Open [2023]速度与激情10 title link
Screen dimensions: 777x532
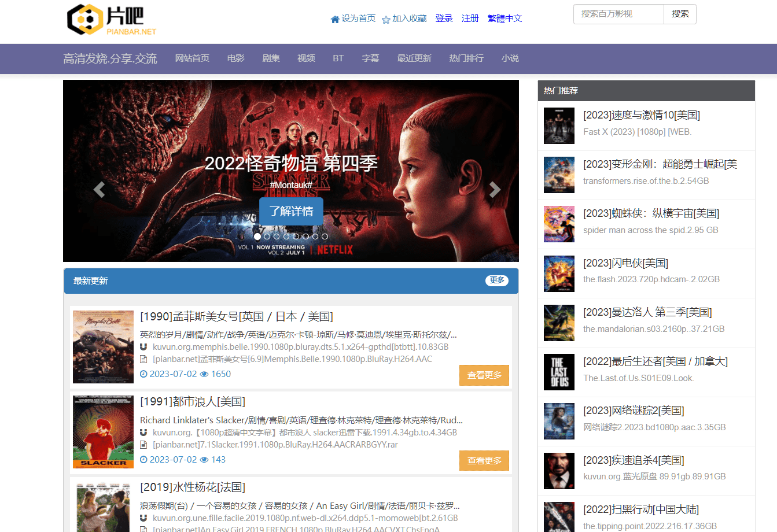[x=642, y=115]
